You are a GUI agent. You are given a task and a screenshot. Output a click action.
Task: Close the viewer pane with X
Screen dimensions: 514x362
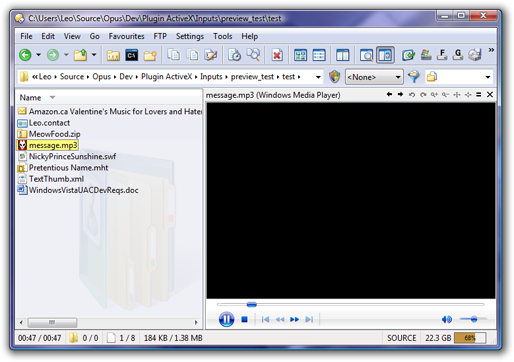click(490, 95)
